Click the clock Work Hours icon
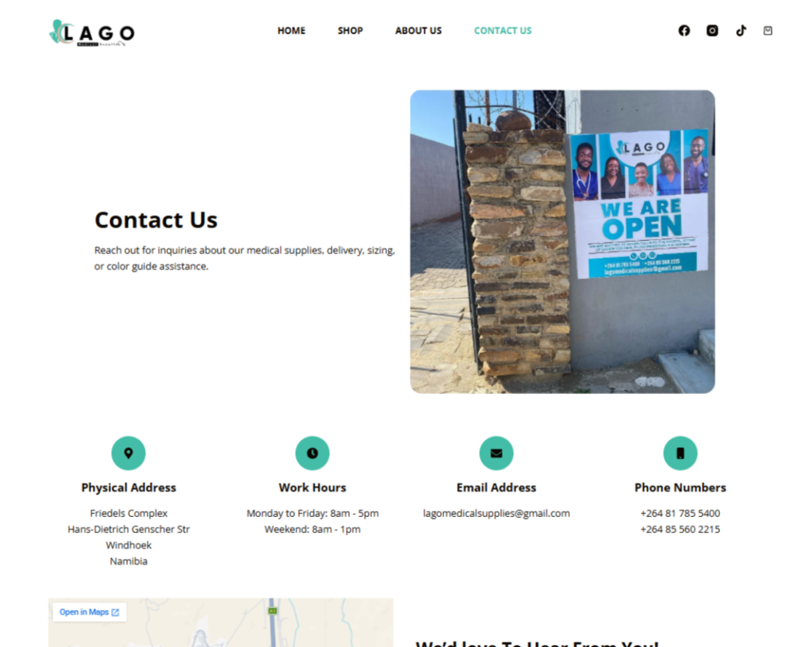This screenshot has height=647, width=812. pos(312,454)
